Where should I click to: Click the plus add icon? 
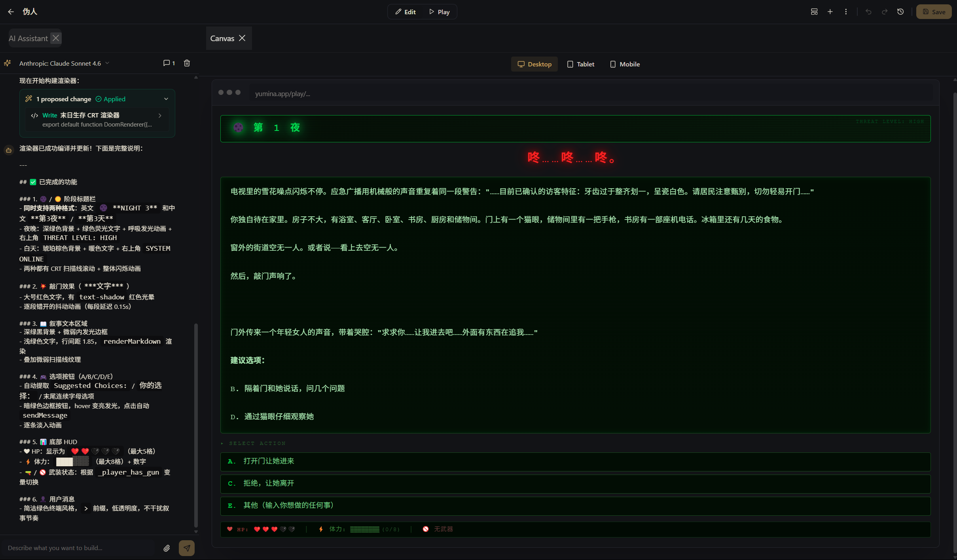pos(830,12)
